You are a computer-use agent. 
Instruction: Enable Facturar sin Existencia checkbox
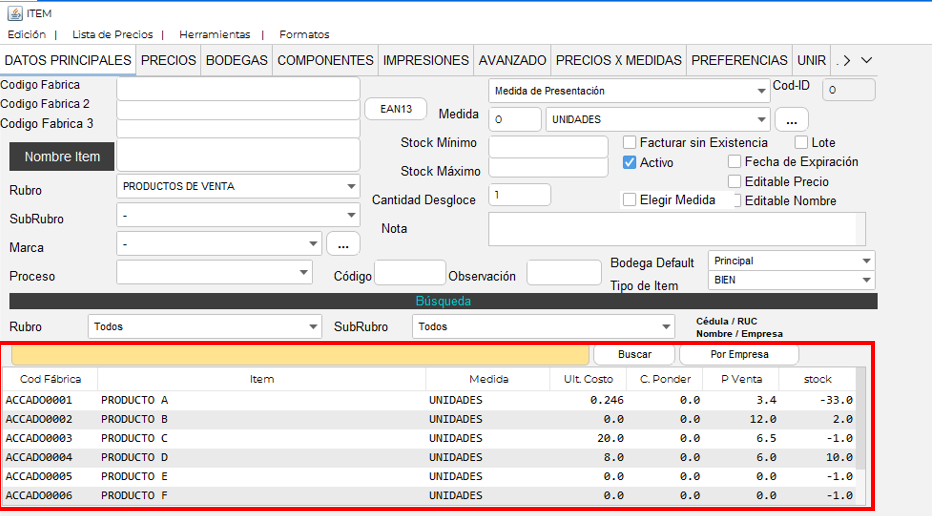[x=630, y=143]
